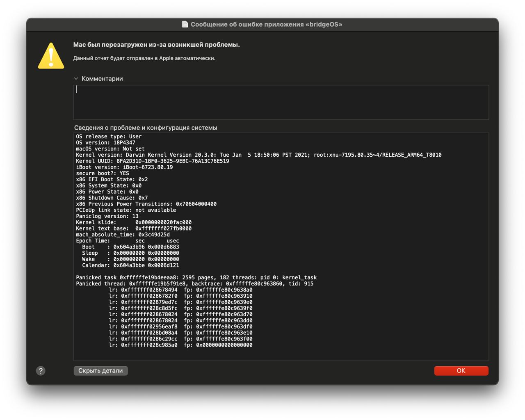Click backtrace line with lr 0xfffffff028c8d5fc

181,309
